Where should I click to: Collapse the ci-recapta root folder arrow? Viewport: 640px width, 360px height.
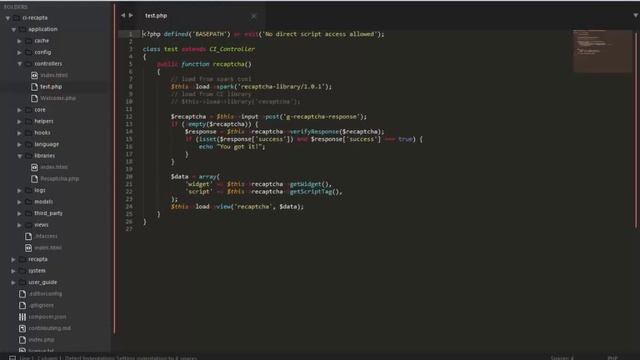pos(8,18)
